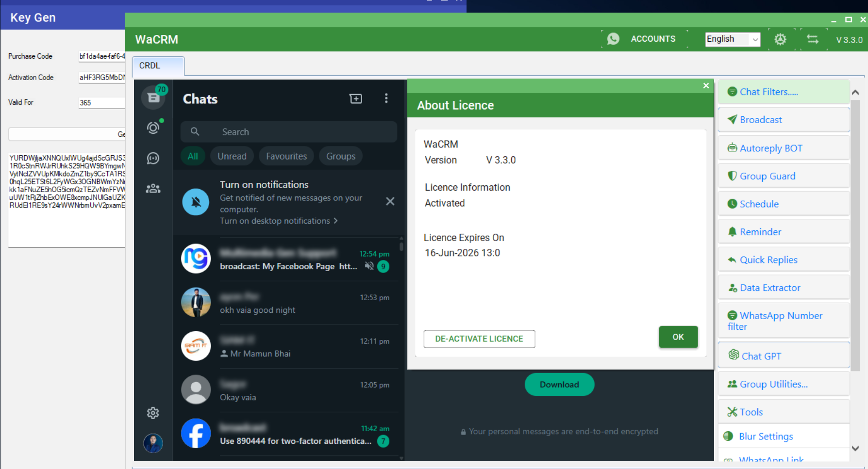Screen dimensions: 868x469
Task: Open chat showing Mr Mamun Bhai contact
Action: [289, 346]
